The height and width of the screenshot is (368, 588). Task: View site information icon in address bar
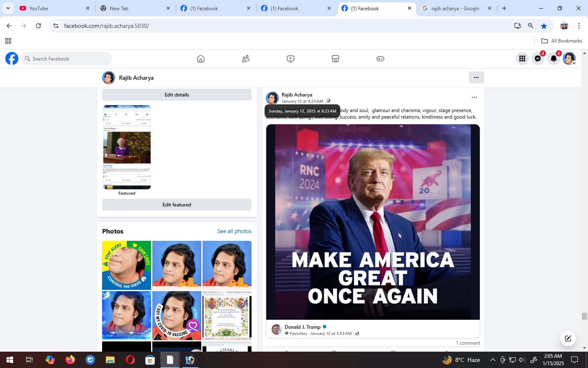point(56,26)
